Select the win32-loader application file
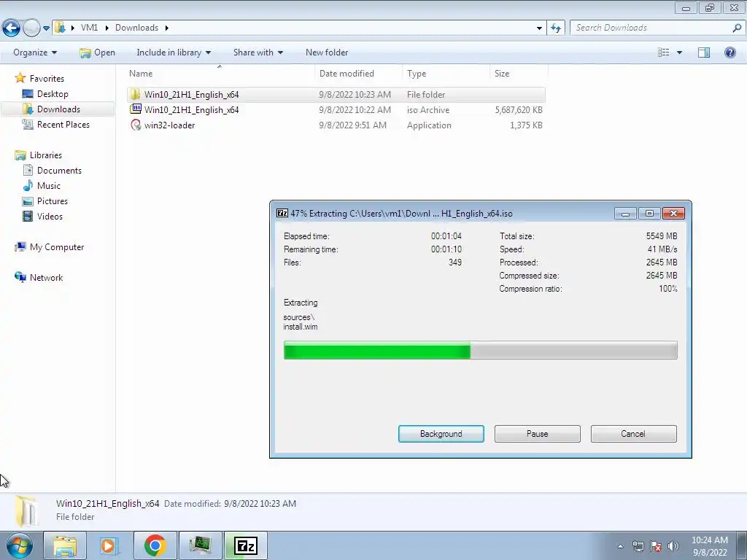 pos(336,125)
